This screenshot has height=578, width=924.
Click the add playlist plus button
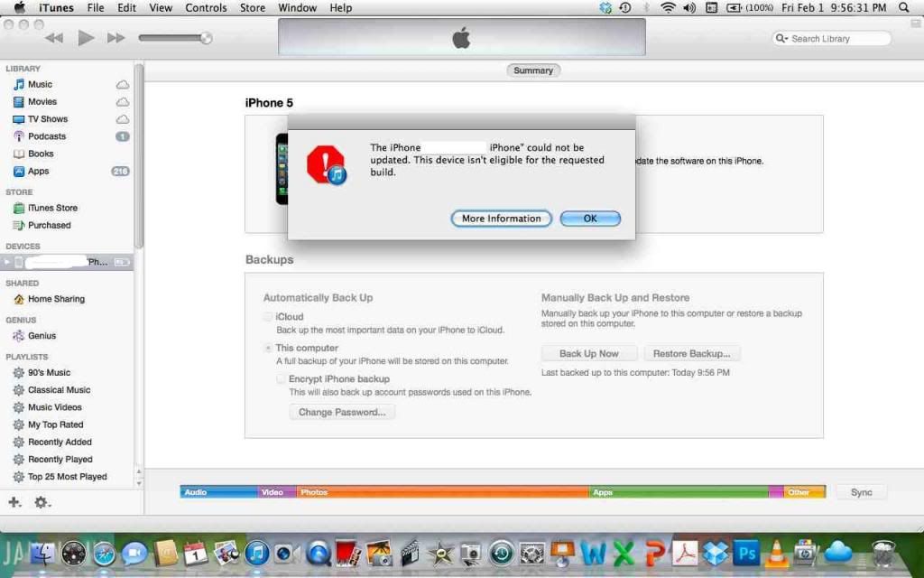14,502
